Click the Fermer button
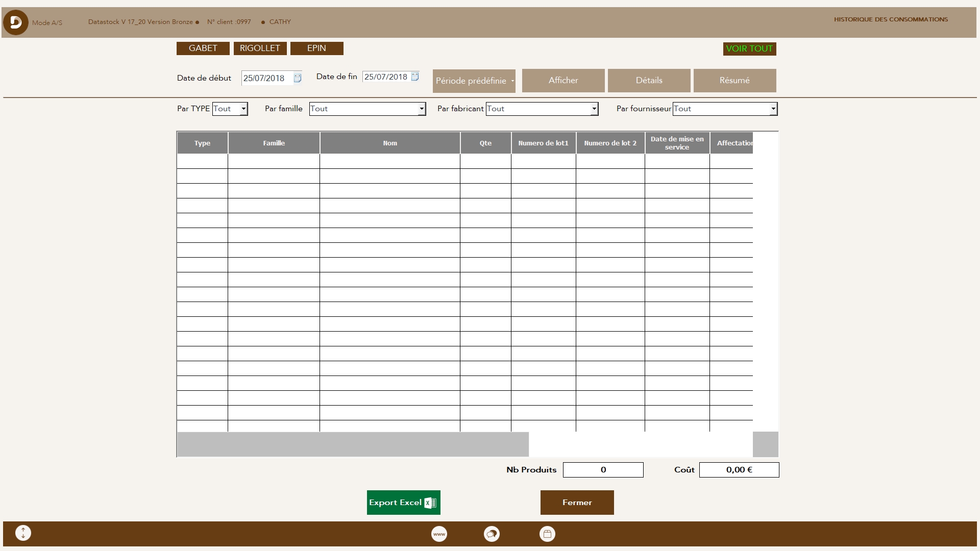The height and width of the screenshot is (551, 980). [x=577, y=502]
